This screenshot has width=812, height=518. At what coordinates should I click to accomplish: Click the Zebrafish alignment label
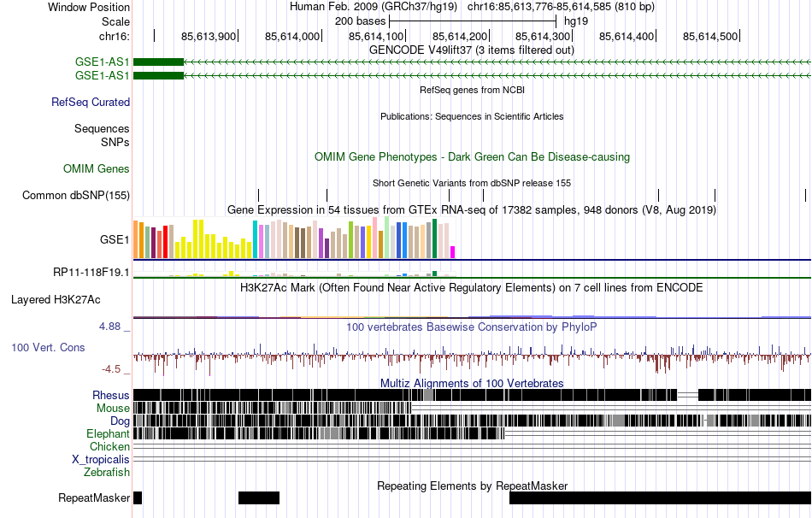(x=107, y=473)
